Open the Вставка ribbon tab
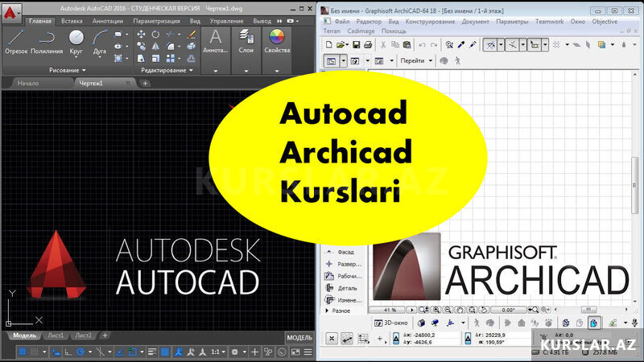This screenshot has height=362, width=644. tap(72, 21)
